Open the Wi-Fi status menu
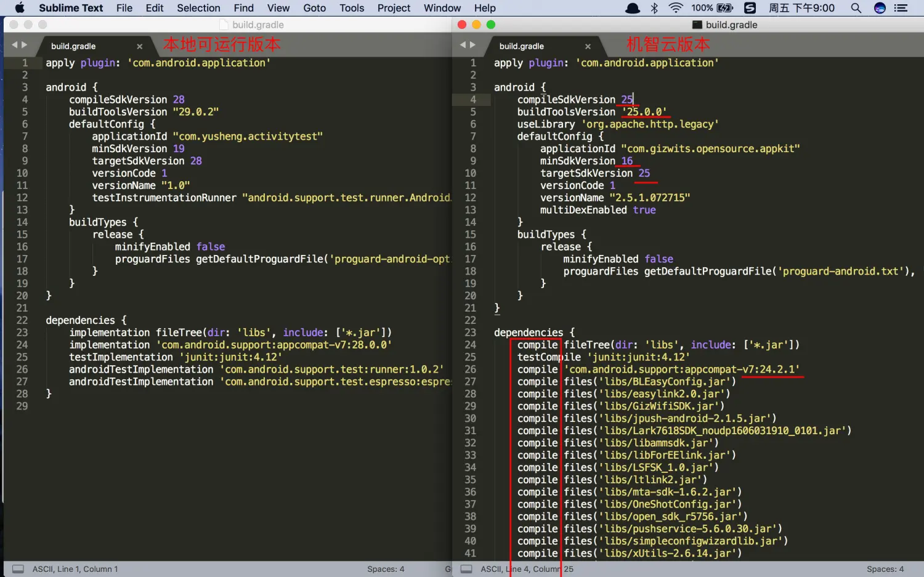The width and height of the screenshot is (924, 577). (676, 8)
